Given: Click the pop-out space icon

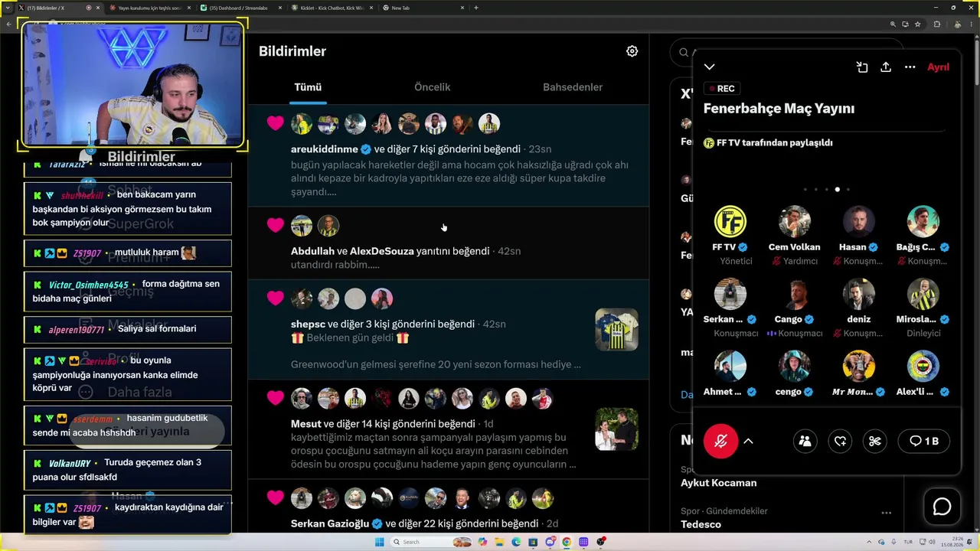Looking at the screenshot, I should (862, 67).
